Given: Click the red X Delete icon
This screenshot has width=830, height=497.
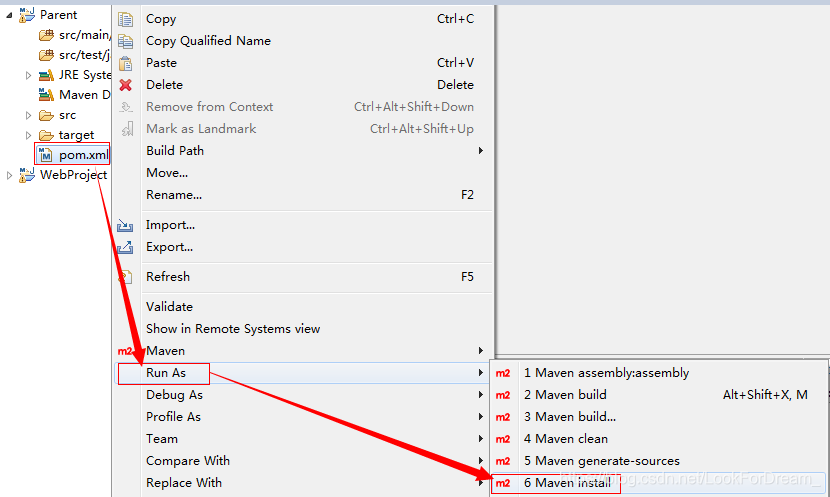Looking at the screenshot, I should pyautogui.click(x=125, y=85).
